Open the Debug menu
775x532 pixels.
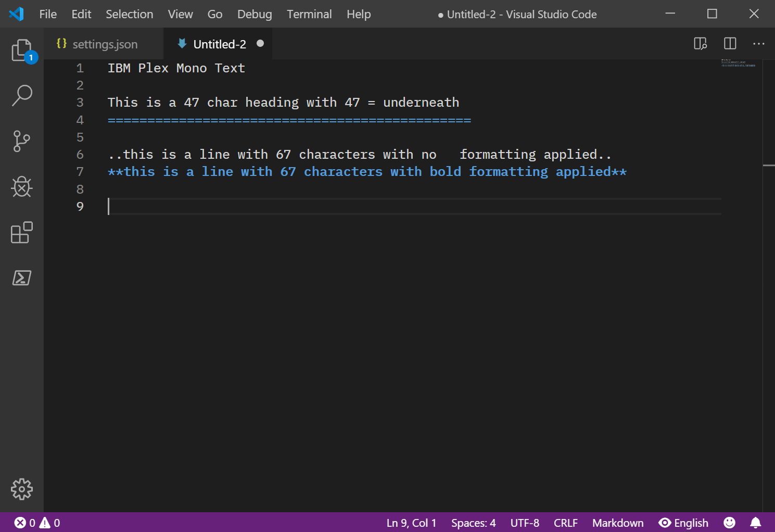[255, 14]
